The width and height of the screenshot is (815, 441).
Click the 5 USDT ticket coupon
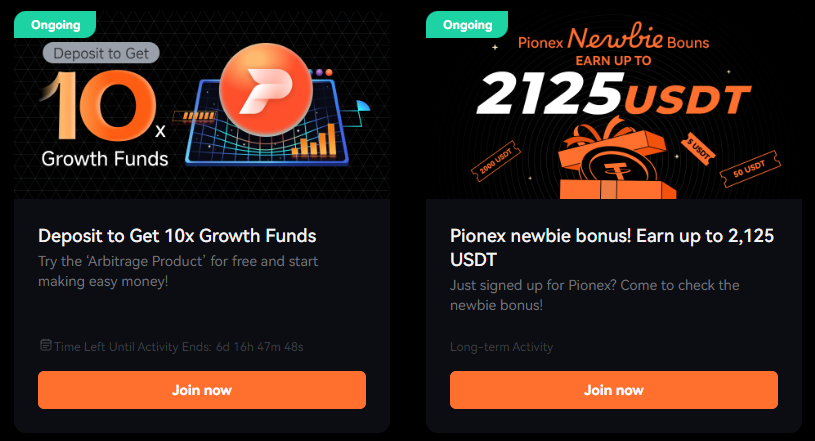698,148
